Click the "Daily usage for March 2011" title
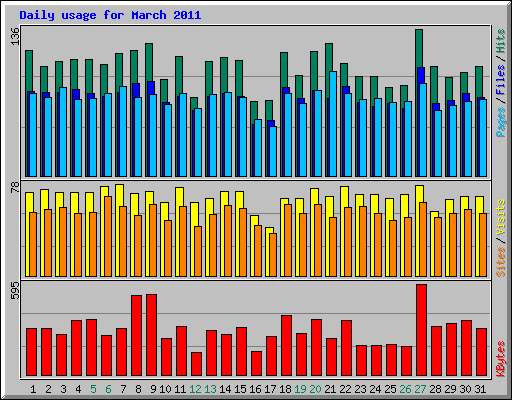This screenshot has width=512, height=400. (x=110, y=15)
